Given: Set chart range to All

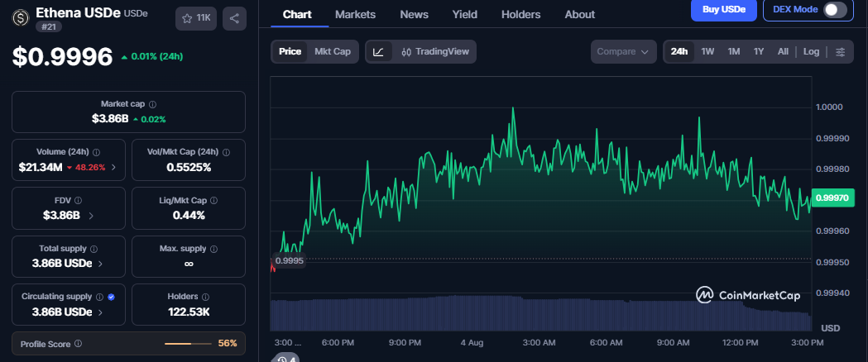Looking at the screenshot, I should click(x=783, y=51).
